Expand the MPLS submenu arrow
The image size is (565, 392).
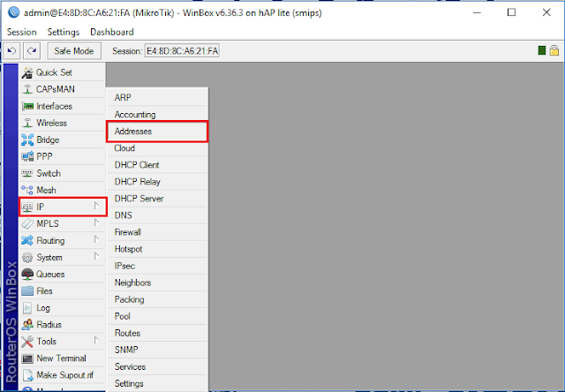[x=96, y=222]
